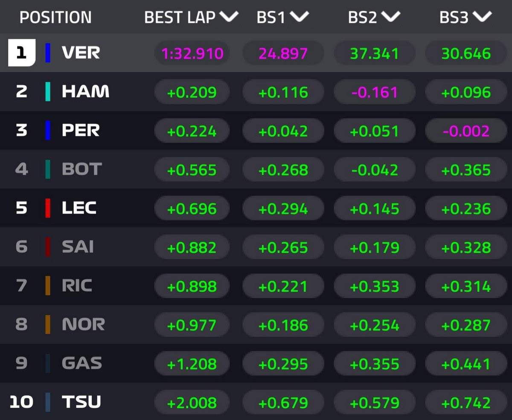Click VER's best lap time 1:32.910
This screenshot has height=420, width=512.
[x=192, y=54]
